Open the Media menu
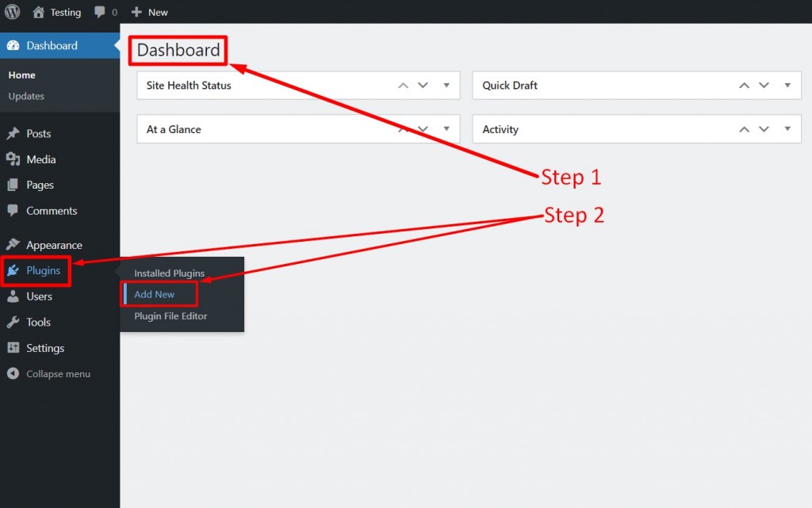Screen dimensions: 812x508 tap(41, 159)
